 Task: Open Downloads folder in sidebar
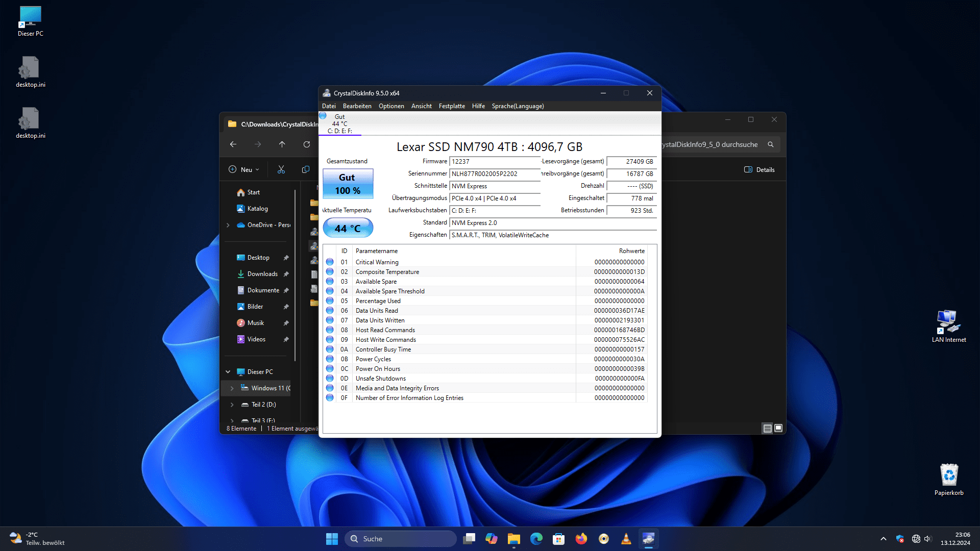262,274
